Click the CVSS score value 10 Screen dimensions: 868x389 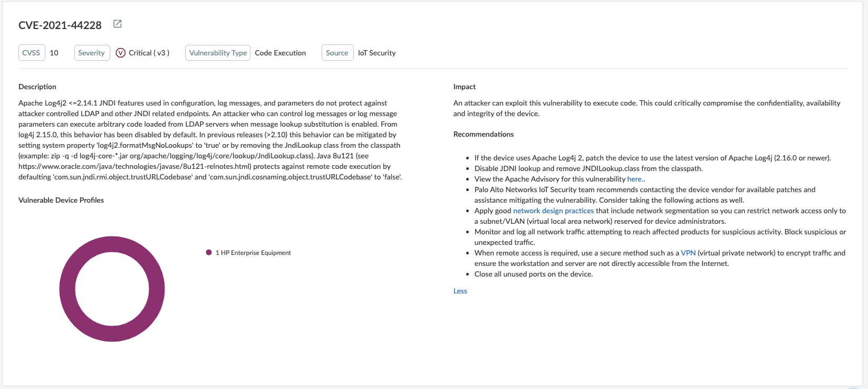54,53
